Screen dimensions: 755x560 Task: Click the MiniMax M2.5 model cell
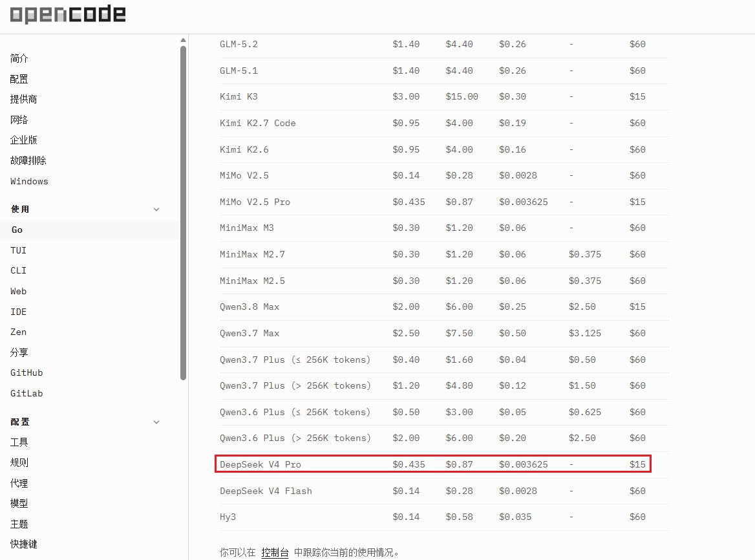pos(252,281)
